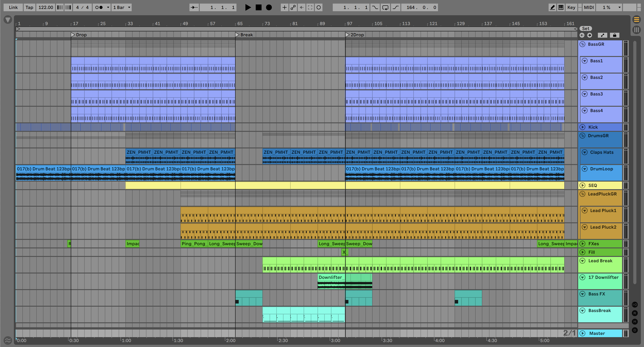Click the Link button
Viewport: 644px width, 347px height.
pos(13,7)
